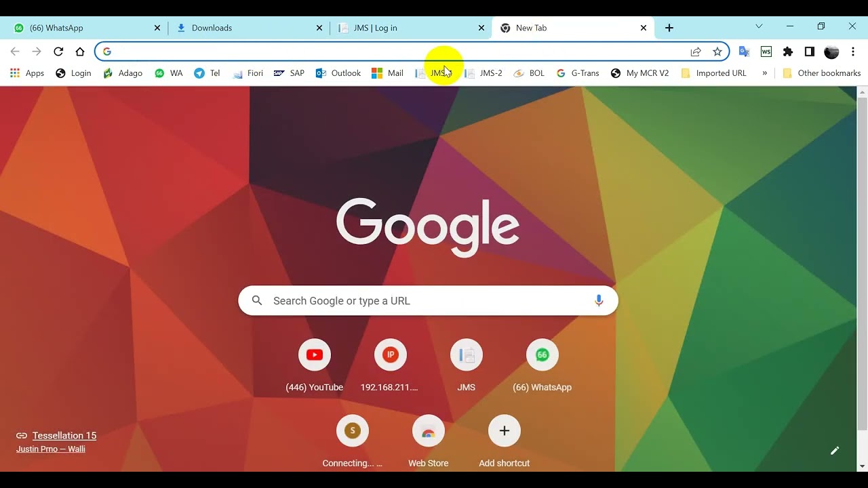
Task: Customize this page with pencil icon
Action: tap(835, 450)
